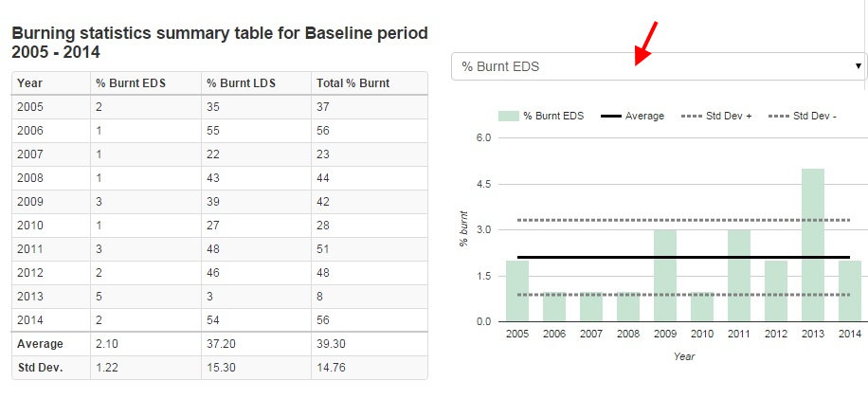The height and width of the screenshot is (399, 868).
Task: Select the 2006 row year cell
Action: pyautogui.click(x=30, y=131)
